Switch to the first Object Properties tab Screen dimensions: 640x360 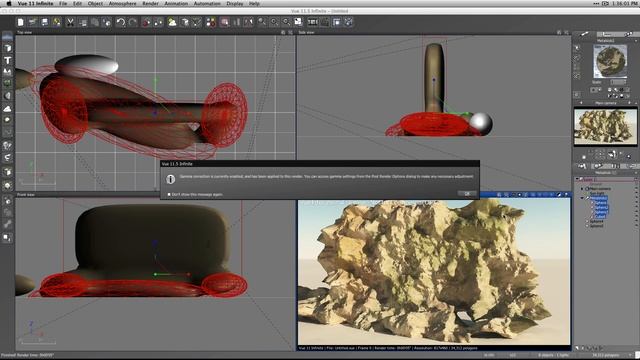tap(584, 34)
